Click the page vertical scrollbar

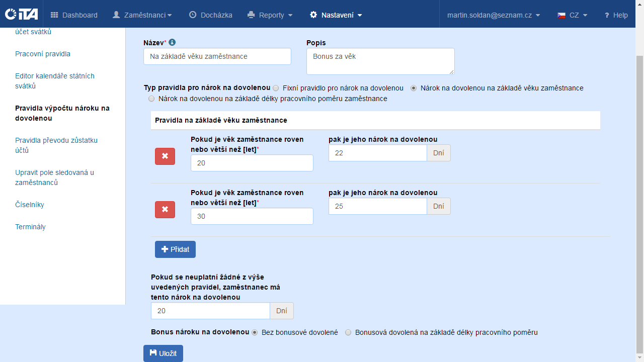639,201
